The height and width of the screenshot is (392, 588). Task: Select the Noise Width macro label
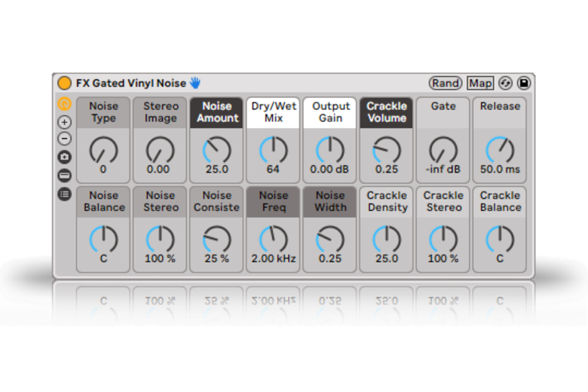[330, 201]
